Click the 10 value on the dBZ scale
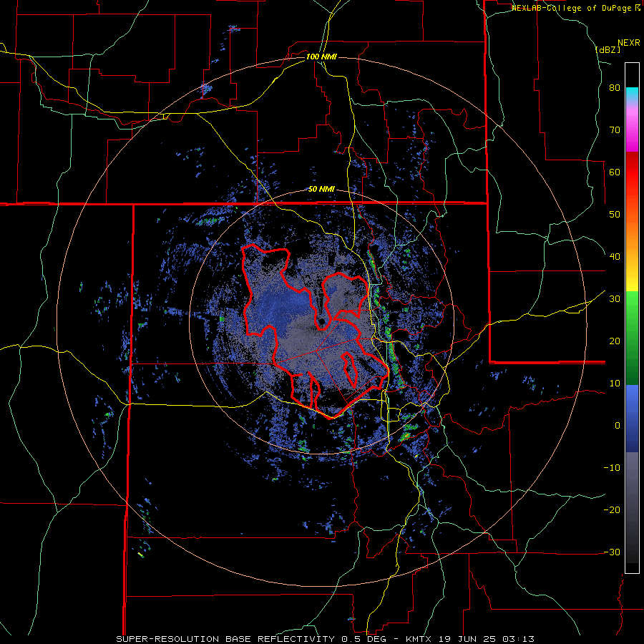The height and width of the screenshot is (644, 644). [615, 384]
